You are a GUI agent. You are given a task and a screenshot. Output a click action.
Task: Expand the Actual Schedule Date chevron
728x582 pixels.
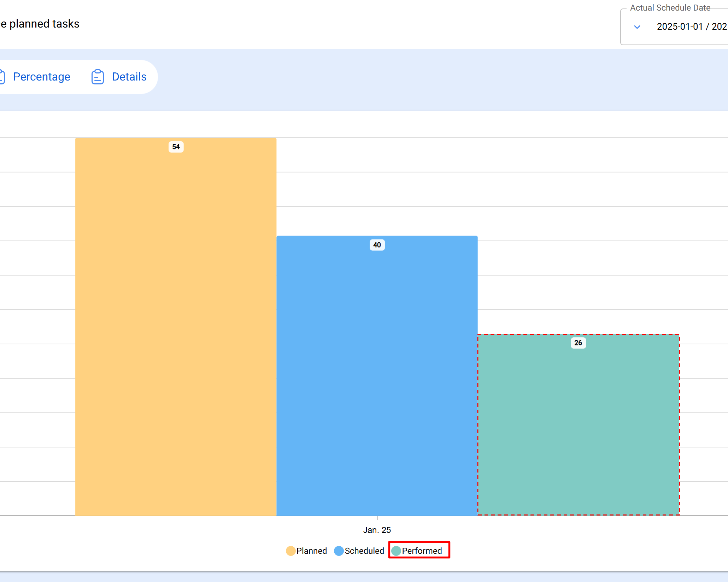point(637,27)
